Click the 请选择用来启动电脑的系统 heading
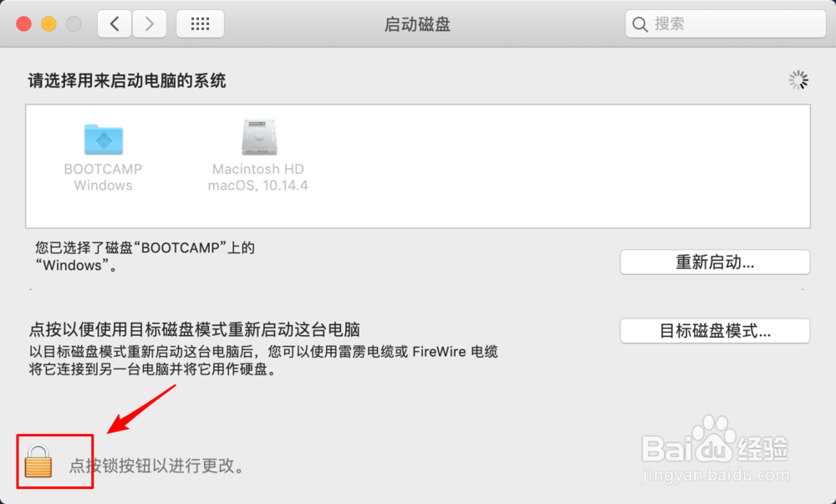Image resolution: width=836 pixels, height=504 pixels. [127, 81]
